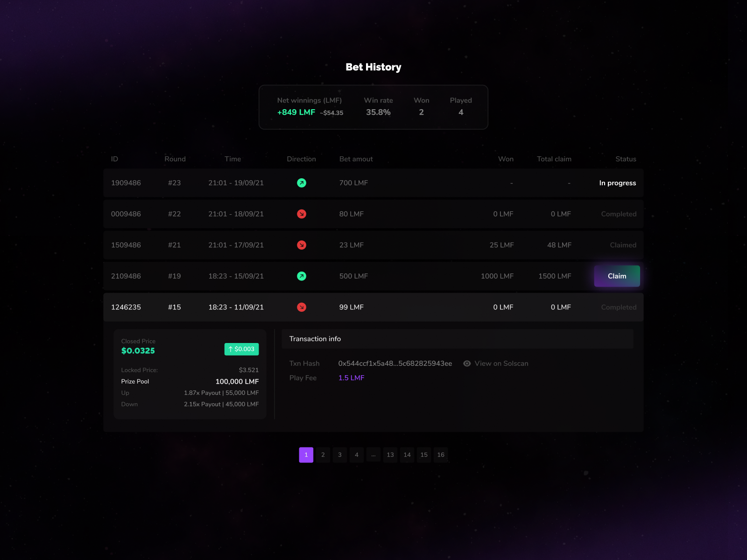Click the green $0.003 price change badge
Image resolution: width=747 pixels, height=560 pixels.
[x=241, y=349]
